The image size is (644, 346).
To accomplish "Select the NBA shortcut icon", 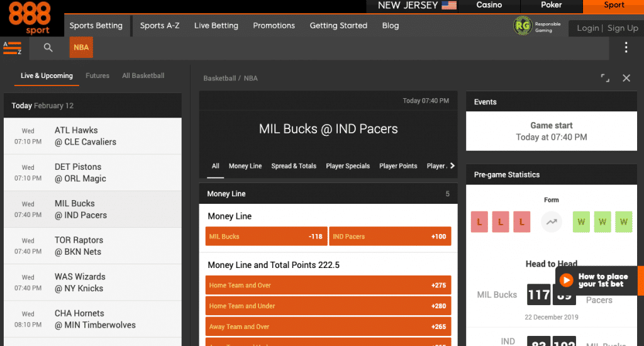I will point(81,48).
